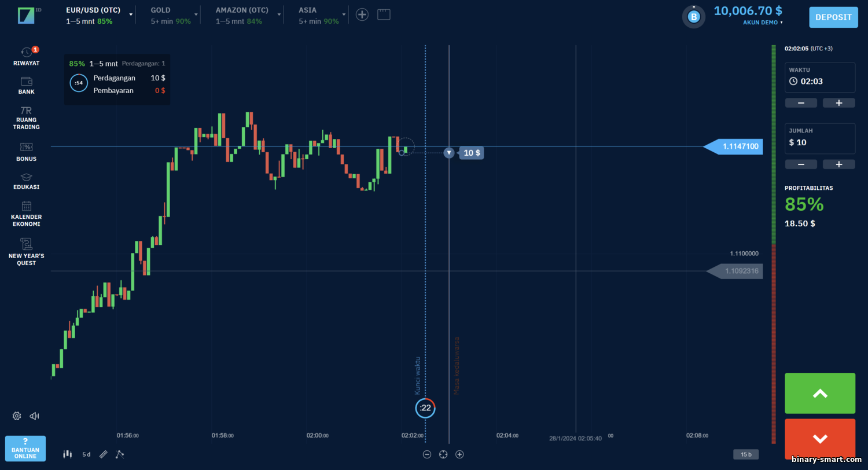The image size is (868, 470).
Task: Switch to the AMAZON (OTC) tab
Action: [242, 15]
